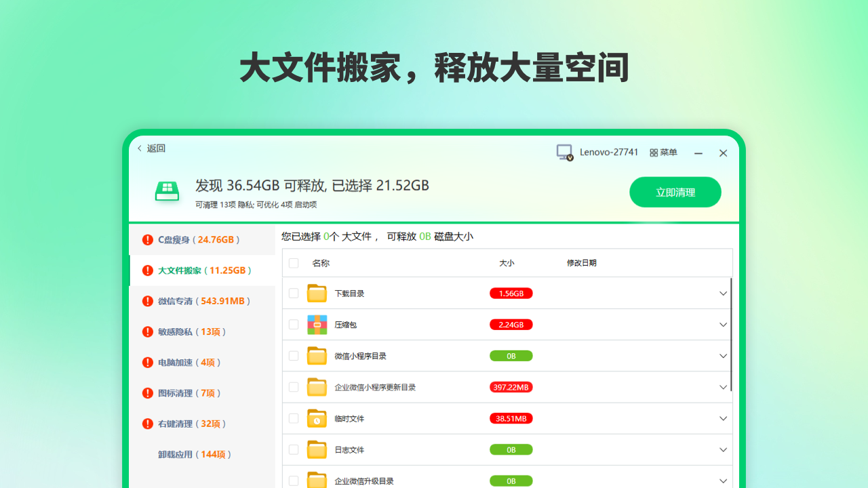Check the 企业微信升级目录 row checkbox
The height and width of the screenshot is (488, 868).
click(294, 481)
